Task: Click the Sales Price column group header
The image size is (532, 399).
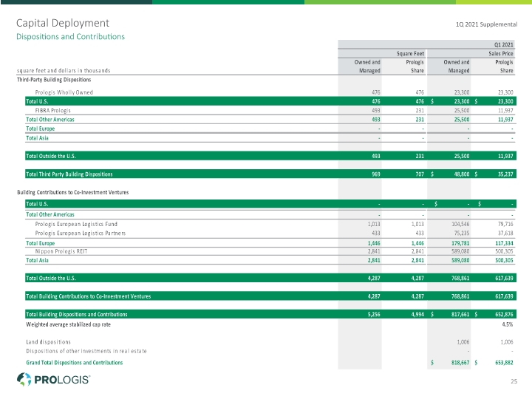Action: click(x=501, y=54)
